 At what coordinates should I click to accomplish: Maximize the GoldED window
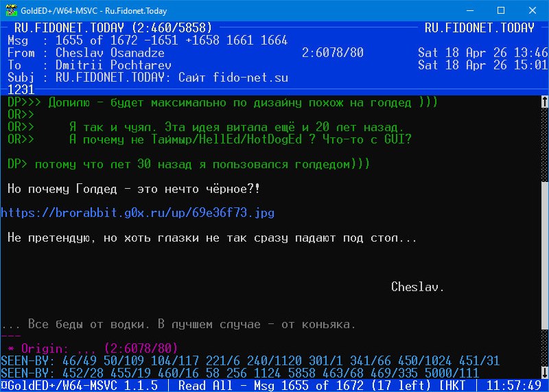[500, 10]
